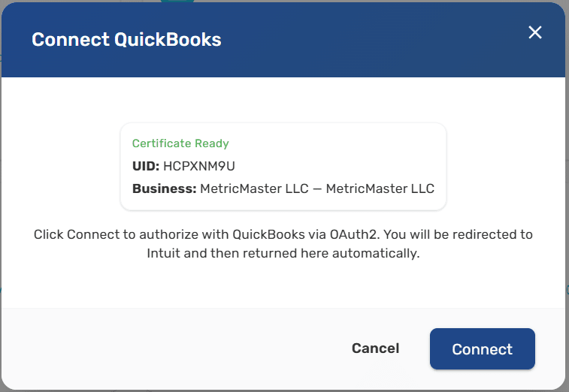Screen dimensions: 569x392
Task: Click the Connect button
Action: pyautogui.click(x=483, y=349)
